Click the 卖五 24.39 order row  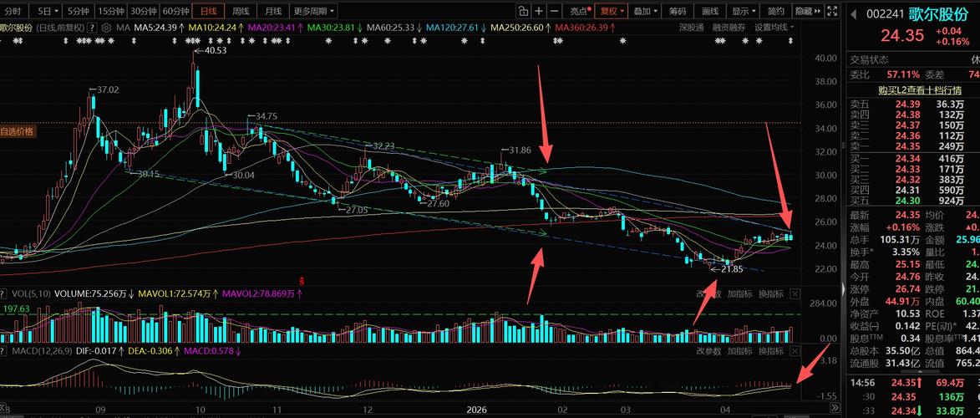(x=912, y=104)
